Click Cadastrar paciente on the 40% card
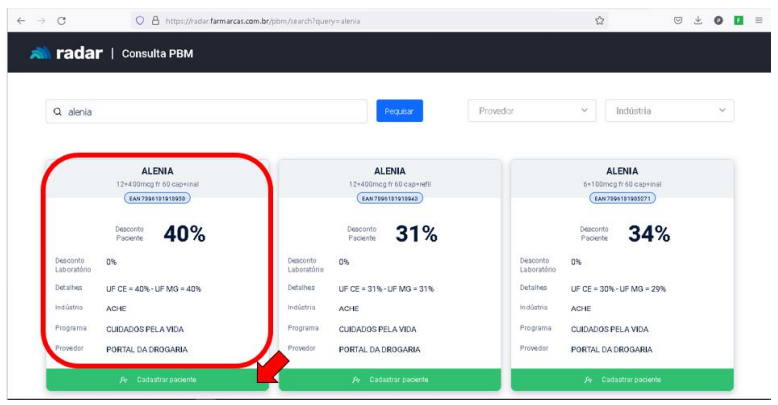 click(x=157, y=380)
